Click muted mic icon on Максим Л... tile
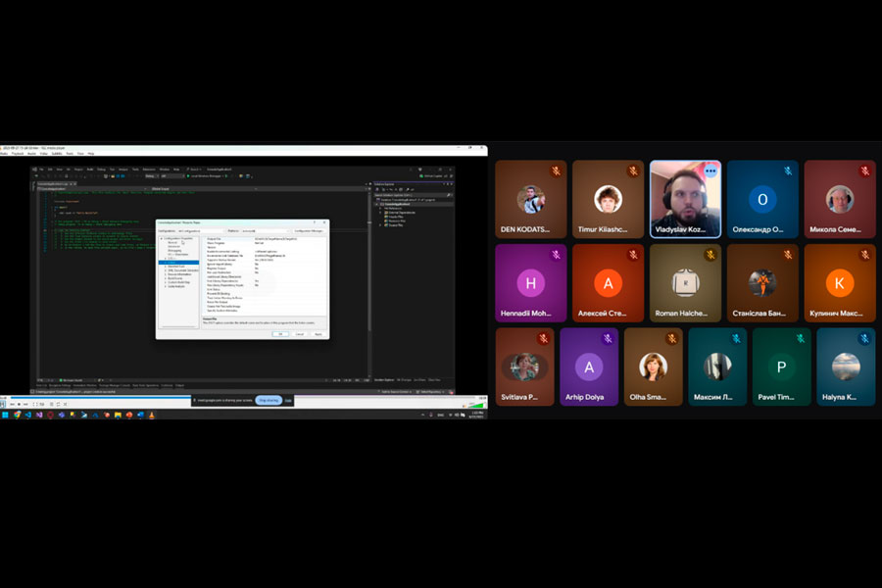The width and height of the screenshot is (882, 588). tap(736, 338)
